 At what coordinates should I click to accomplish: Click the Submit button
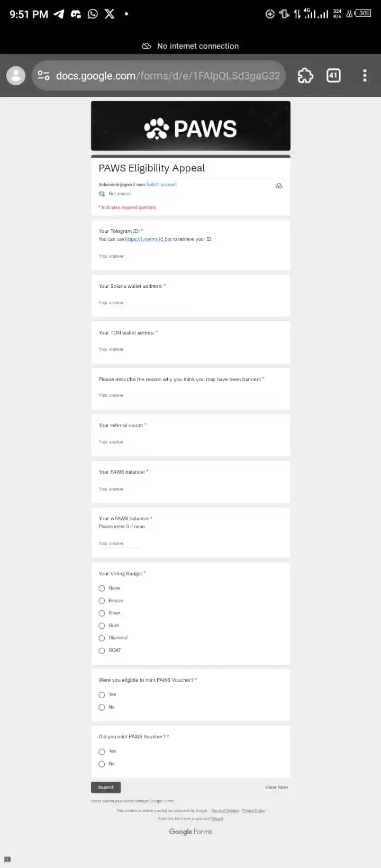106,787
